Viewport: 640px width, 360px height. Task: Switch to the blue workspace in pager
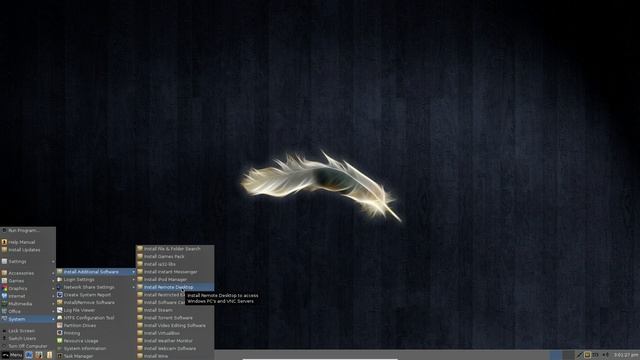556,355
